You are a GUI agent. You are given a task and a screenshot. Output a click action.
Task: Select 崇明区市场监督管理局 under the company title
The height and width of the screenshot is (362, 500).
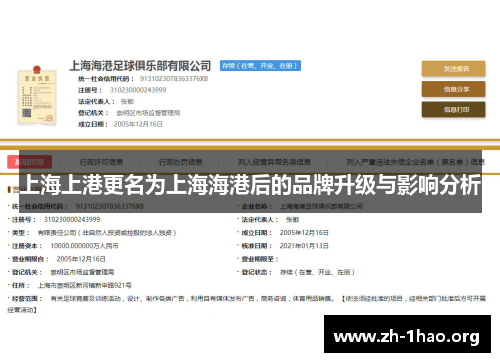pyautogui.click(x=148, y=113)
